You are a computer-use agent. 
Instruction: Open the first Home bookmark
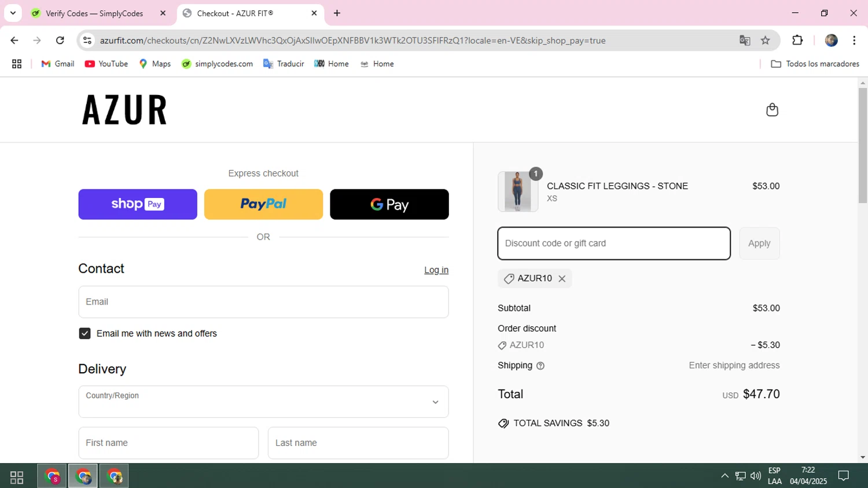pyautogui.click(x=332, y=64)
